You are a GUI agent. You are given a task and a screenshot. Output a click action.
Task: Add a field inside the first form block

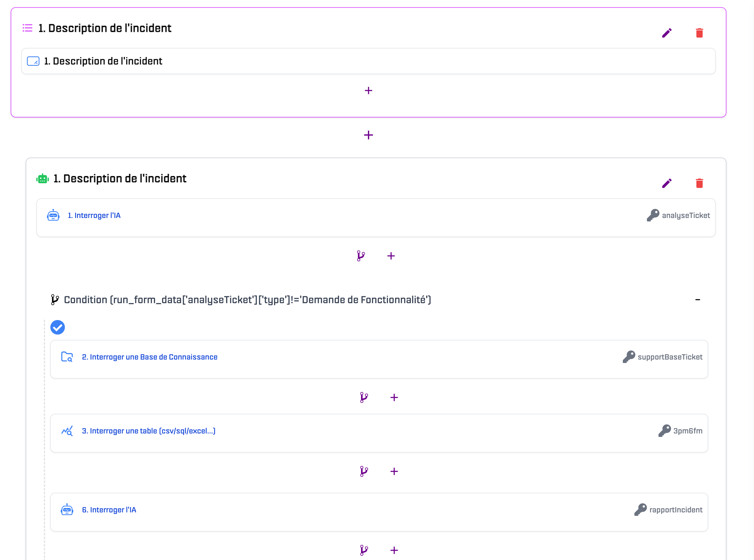368,91
